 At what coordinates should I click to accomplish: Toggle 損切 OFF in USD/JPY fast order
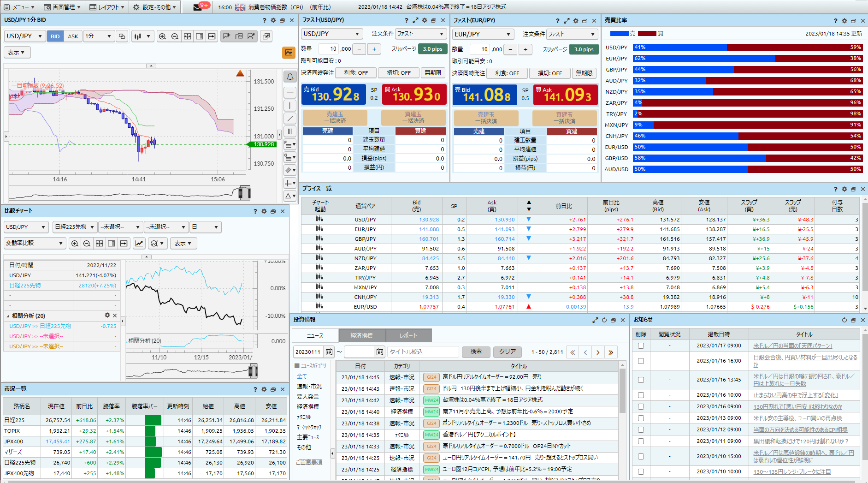click(399, 73)
